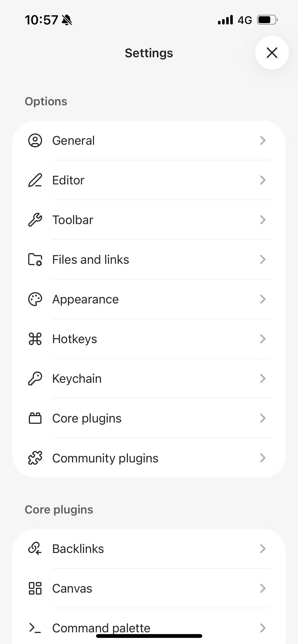298x644 pixels.
Task: Tap the Keychain key icon
Action: pos(35,378)
